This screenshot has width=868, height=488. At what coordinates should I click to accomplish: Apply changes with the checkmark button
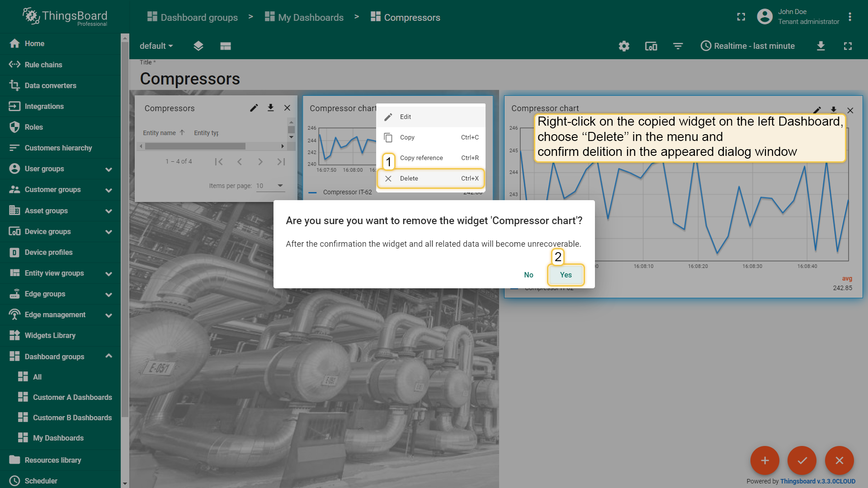point(802,460)
